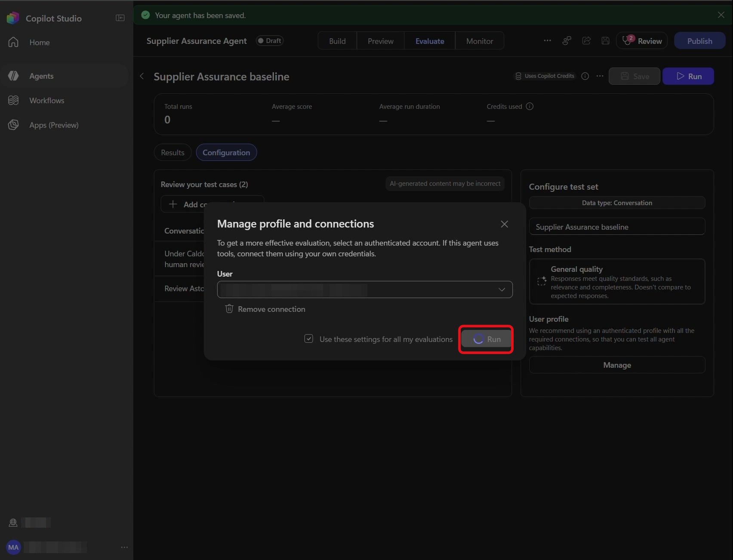Open the MA account avatar

click(x=13, y=547)
